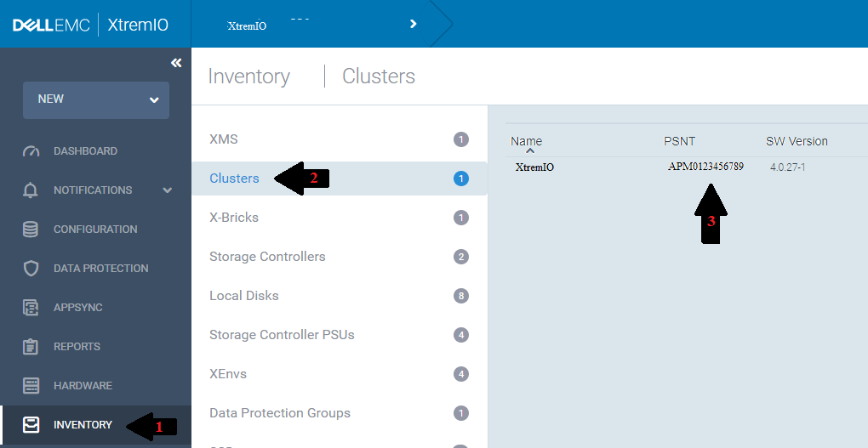Sort table by Name column header

[x=526, y=141]
